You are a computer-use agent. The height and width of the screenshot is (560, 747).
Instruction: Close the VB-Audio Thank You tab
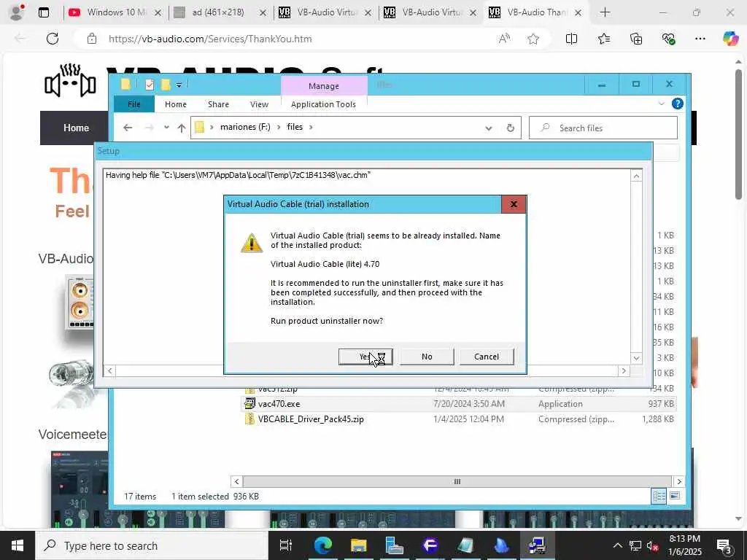[578, 13]
